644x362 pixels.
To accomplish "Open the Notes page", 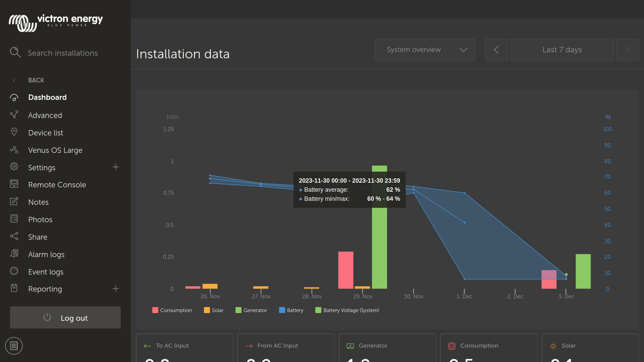I will point(38,202).
